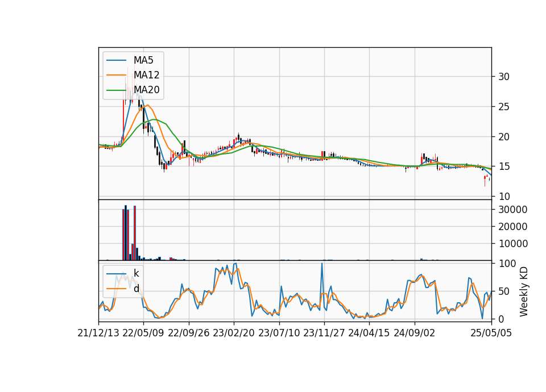Viewport: 546px width, 392px height.
Task: Click the MA20 legend label
Action: 146,90
